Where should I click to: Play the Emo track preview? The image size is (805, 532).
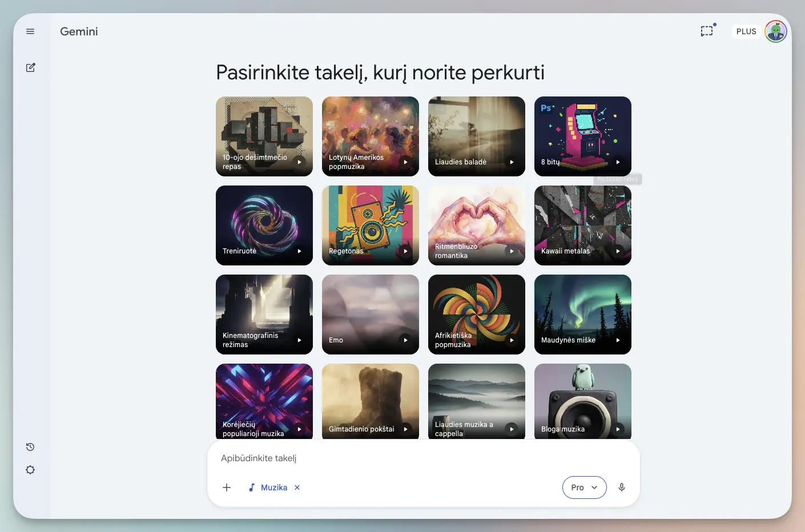405,340
